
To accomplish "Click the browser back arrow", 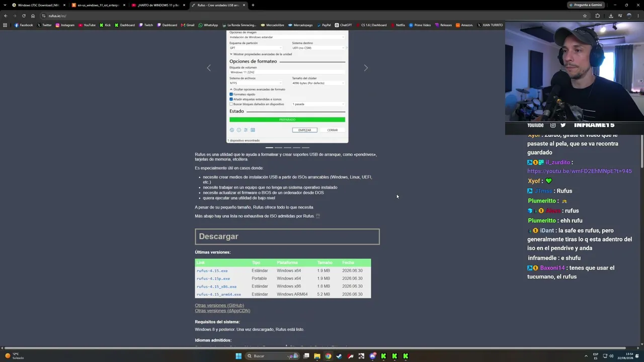I will click(x=6, y=16).
